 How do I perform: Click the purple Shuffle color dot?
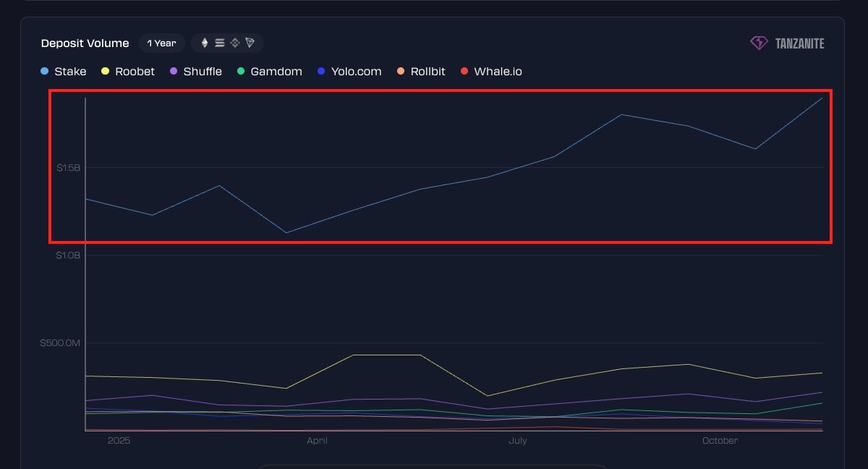(174, 72)
